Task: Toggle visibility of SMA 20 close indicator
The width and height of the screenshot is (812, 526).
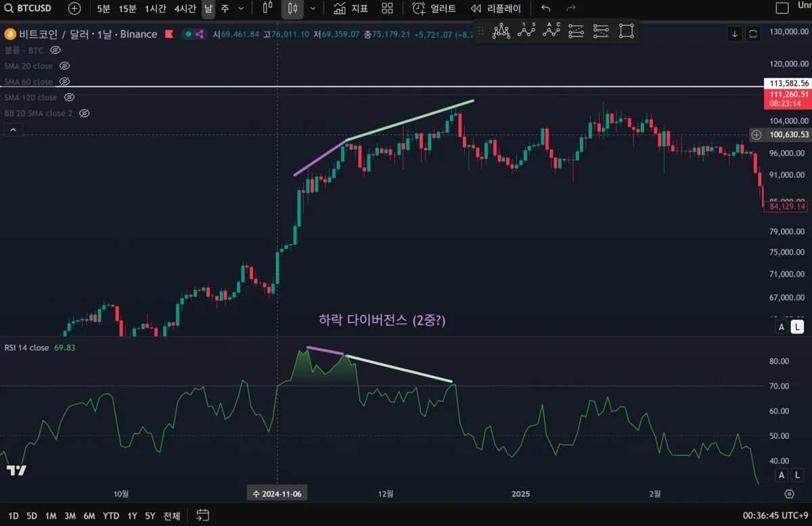Action: click(x=65, y=66)
